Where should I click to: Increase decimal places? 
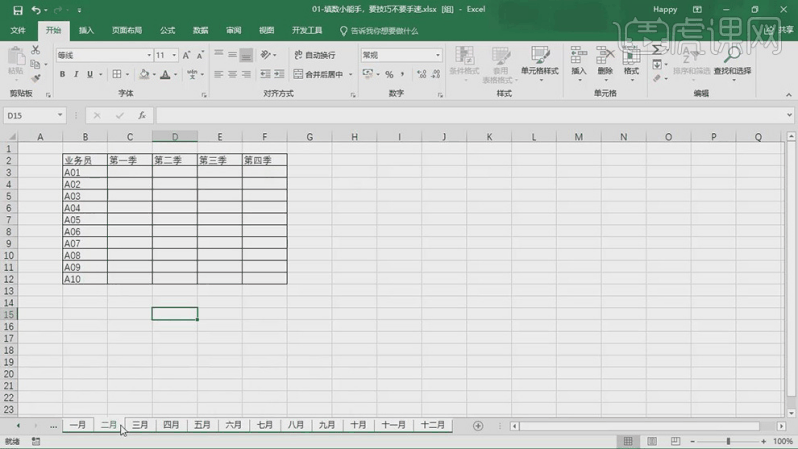[x=421, y=74]
